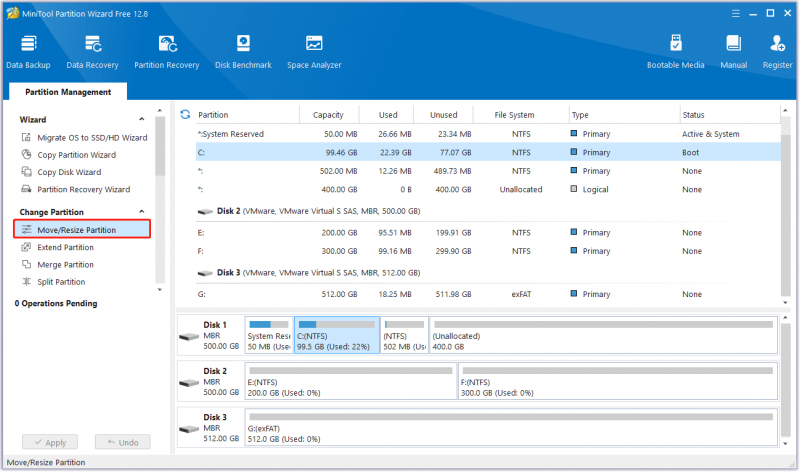Select the E: partition row
Image resolution: width=800 pixels, height=472 pixels.
[x=488, y=233]
